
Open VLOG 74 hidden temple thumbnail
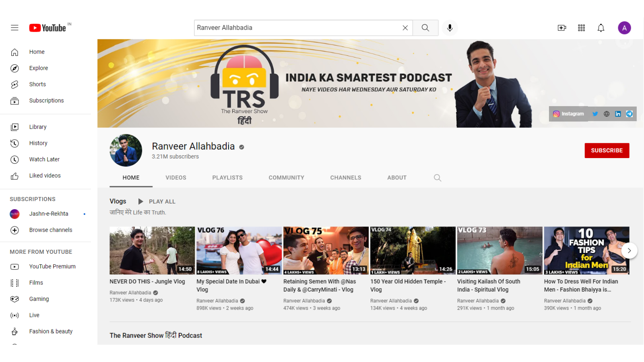pyautogui.click(x=413, y=251)
